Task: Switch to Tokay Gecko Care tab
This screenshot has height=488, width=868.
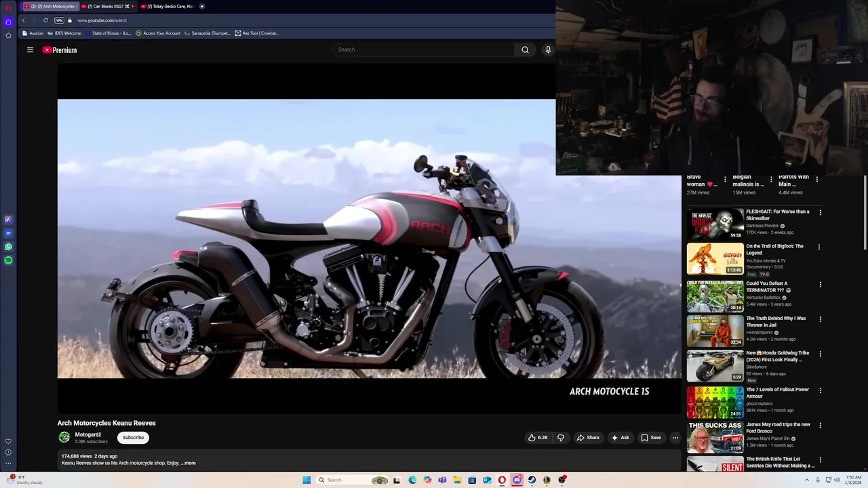Action: (x=167, y=6)
